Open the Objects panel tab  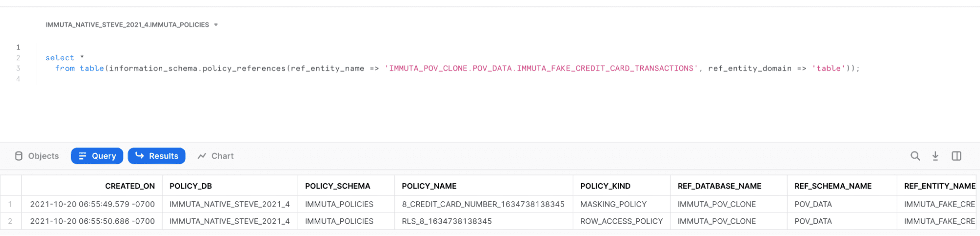tap(37, 156)
